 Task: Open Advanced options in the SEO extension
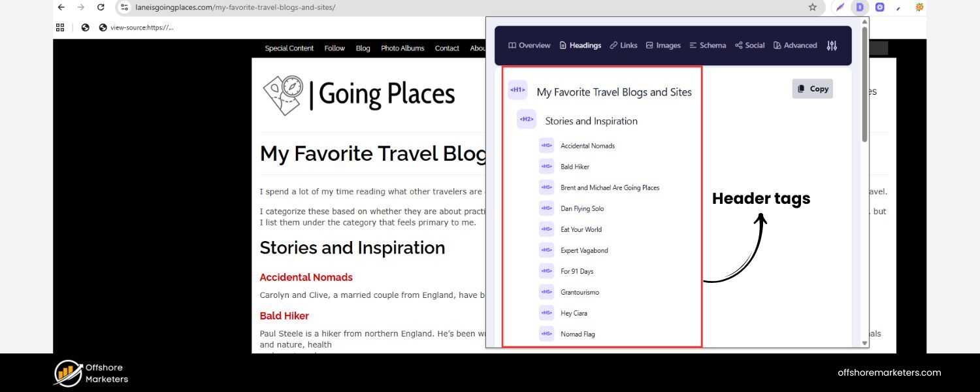[795, 45]
